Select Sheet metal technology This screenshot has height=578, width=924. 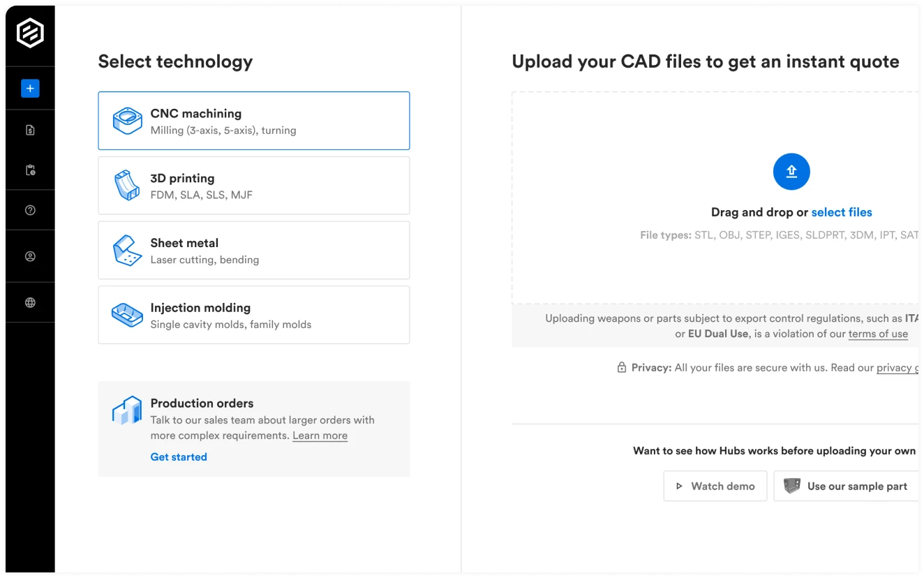253,251
